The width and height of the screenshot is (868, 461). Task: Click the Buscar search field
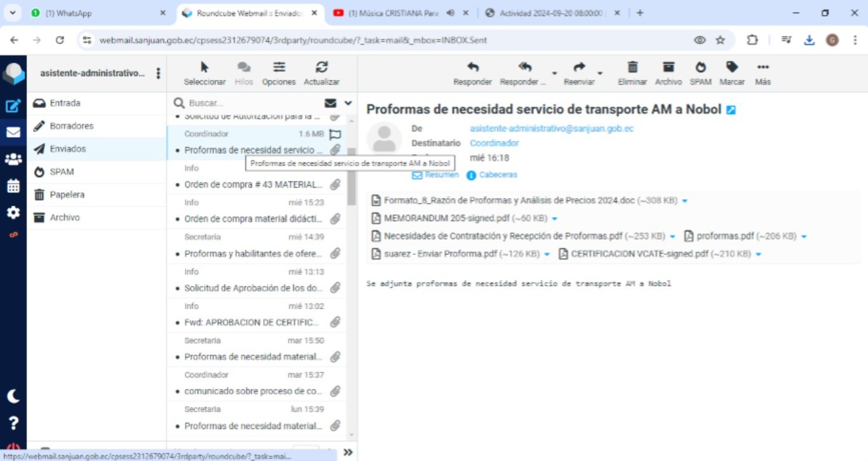(x=254, y=103)
